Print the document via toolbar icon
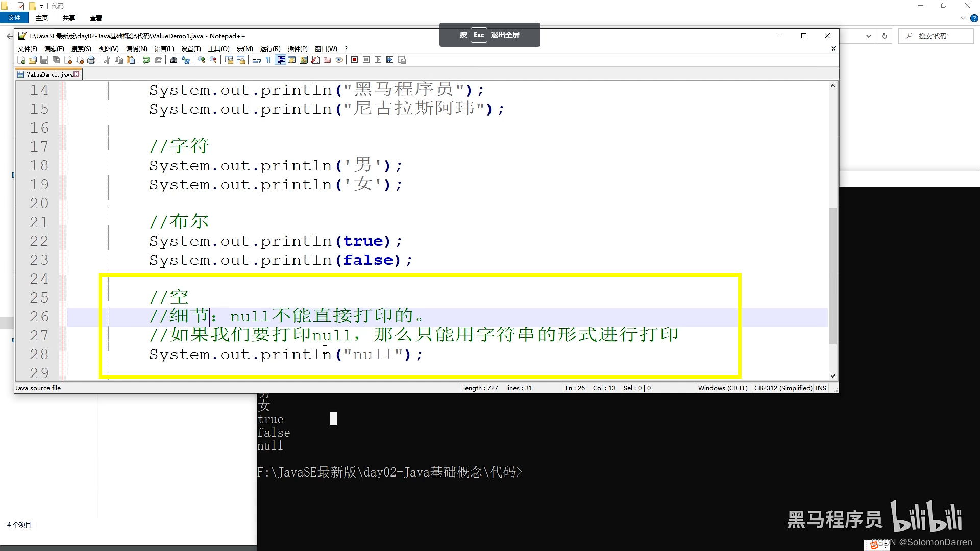 (91, 60)
